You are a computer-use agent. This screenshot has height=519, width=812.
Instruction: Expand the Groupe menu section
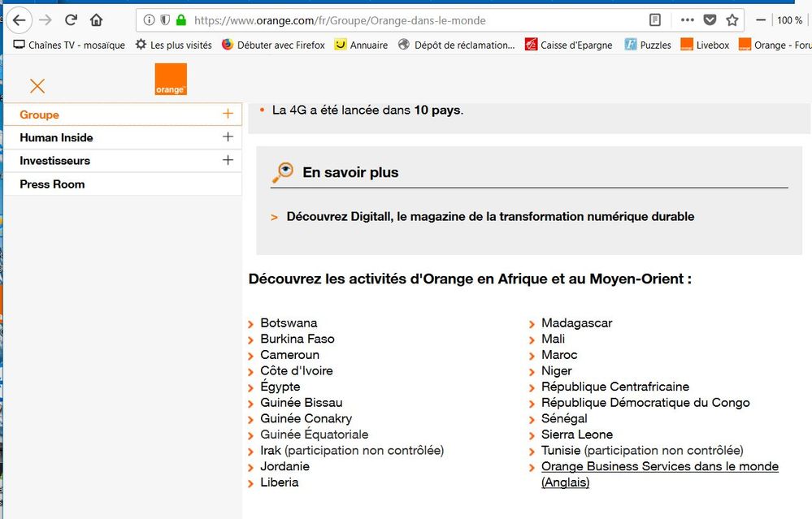pyautogui.click(x=228, y=115)
